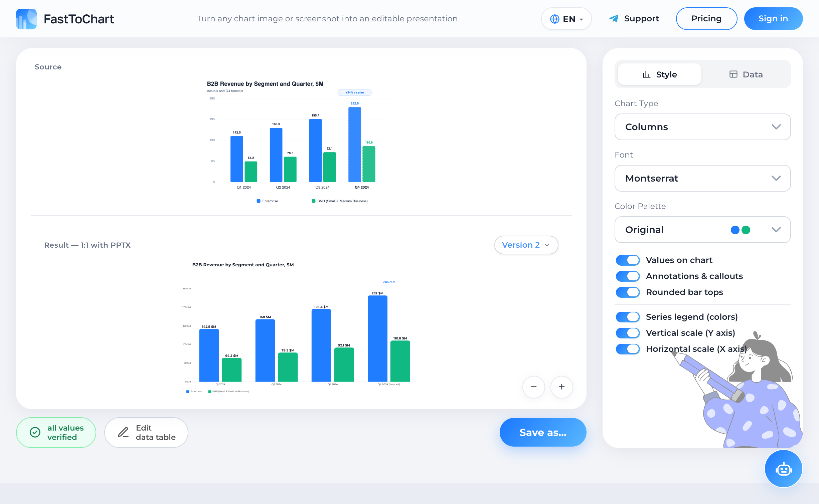Viewport: 819px width, 504px height.
Task: Click the green verified checkmark icon
Action: [x=35, y=432]
